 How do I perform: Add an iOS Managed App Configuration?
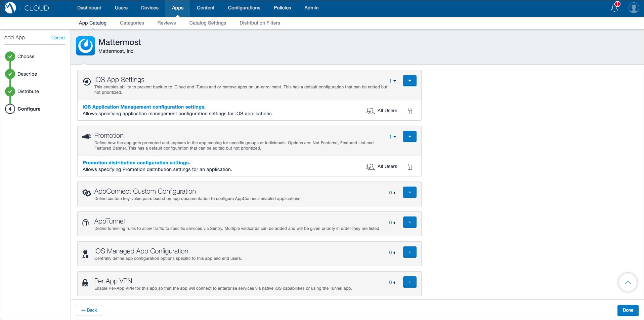coord(410,252)
